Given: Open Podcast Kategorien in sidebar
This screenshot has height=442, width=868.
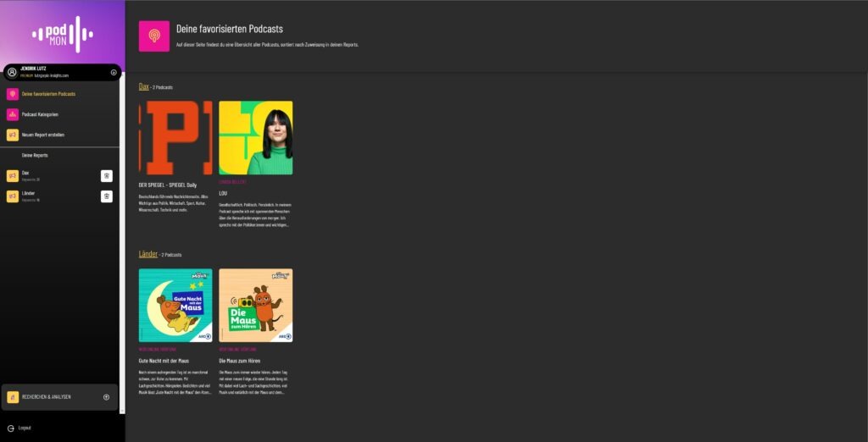Looking at the screenshot, I should coord(40,114).
